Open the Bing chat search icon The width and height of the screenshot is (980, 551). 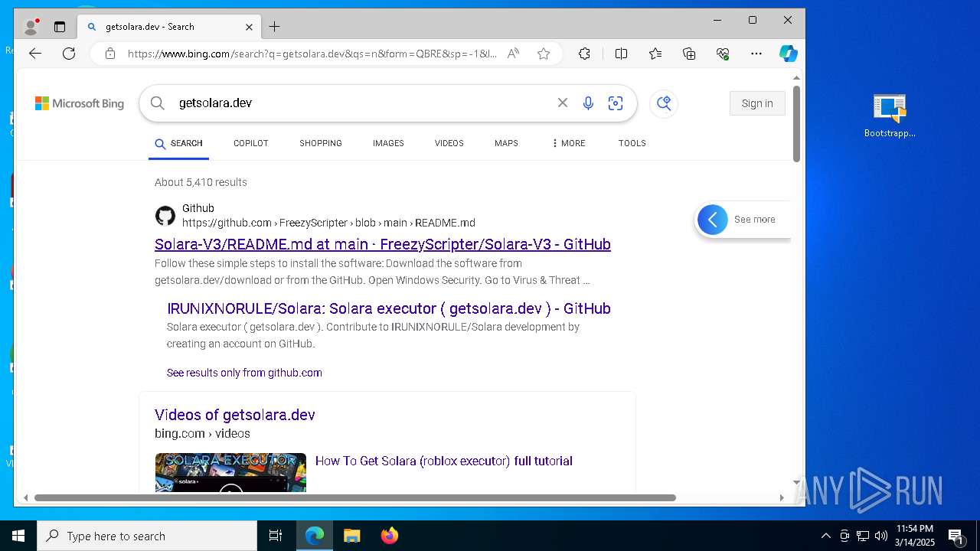tap(664, 103)
